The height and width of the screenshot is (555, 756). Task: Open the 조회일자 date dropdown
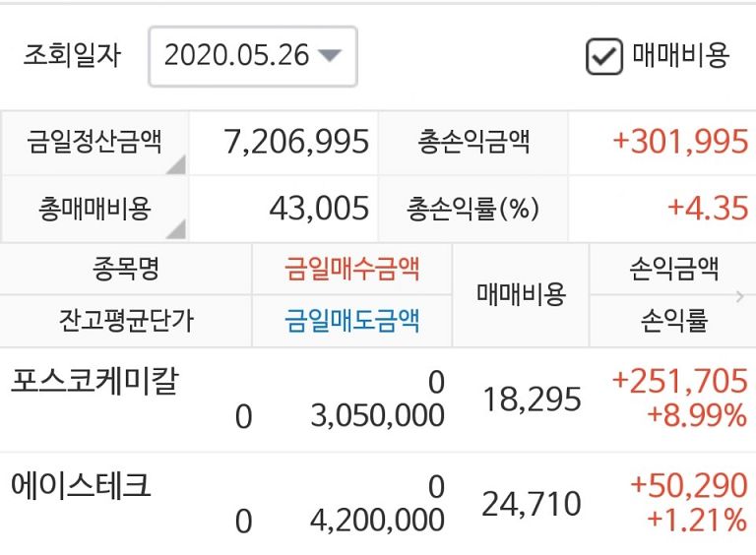pos(252,55)
